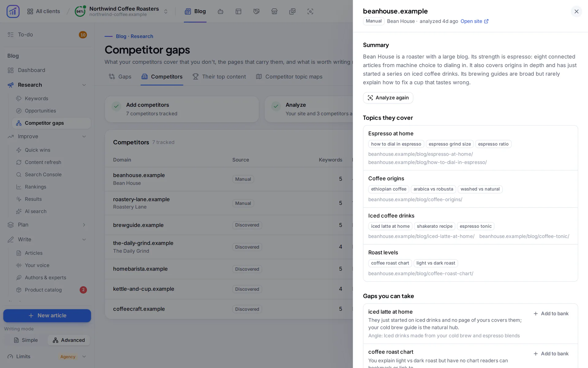Click the New article button

click(x=47, y=316)
